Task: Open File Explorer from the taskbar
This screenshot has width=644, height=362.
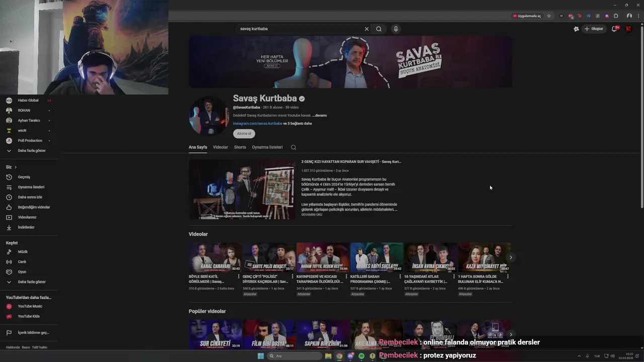Action: pos(328,356)
